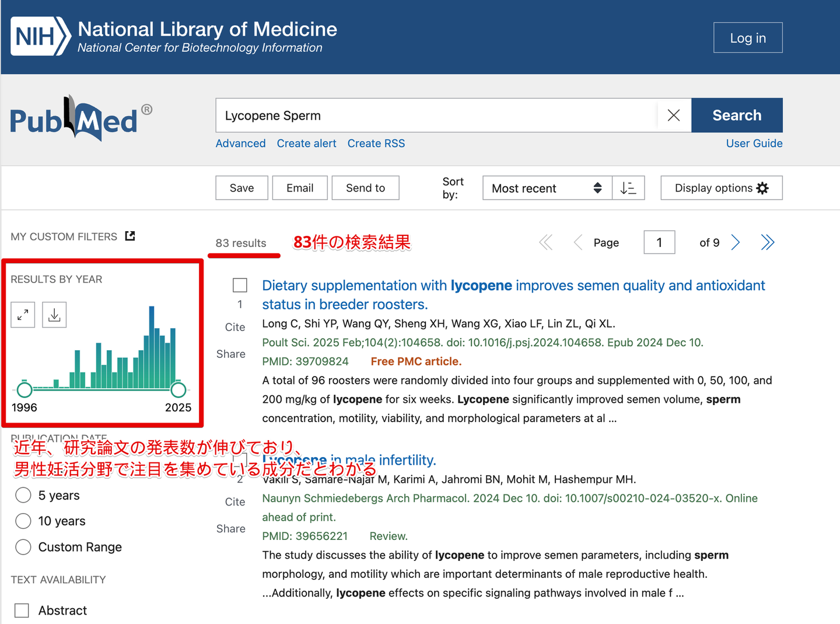Click the Log in button
The image size is (840, 624).
[748, 38]
